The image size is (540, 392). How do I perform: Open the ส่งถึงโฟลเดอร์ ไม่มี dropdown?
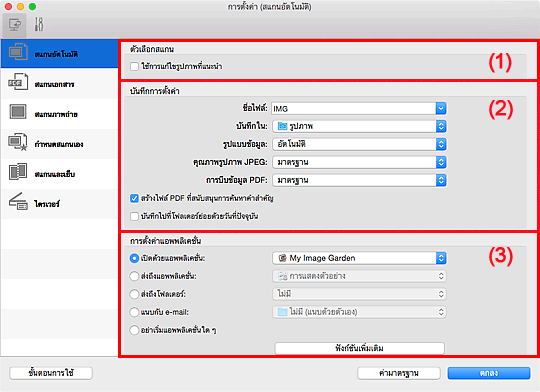(359, 294)
